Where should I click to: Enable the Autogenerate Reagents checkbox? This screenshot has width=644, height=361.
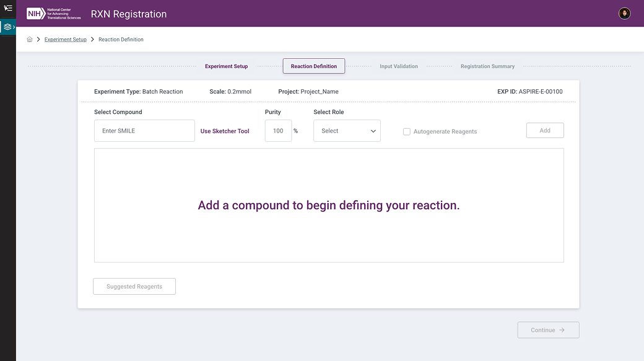point(407,131)
